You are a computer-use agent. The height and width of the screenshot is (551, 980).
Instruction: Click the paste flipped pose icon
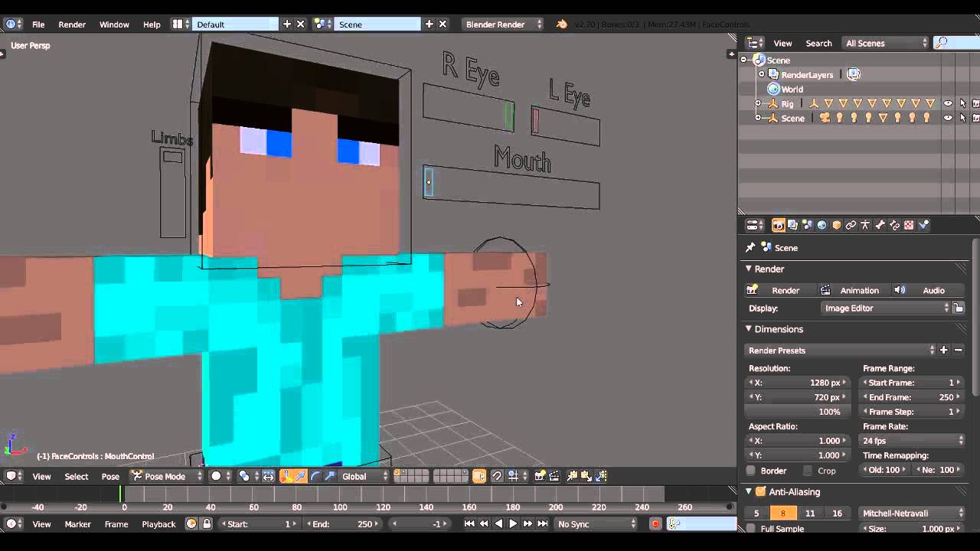(x=601, y=476)
